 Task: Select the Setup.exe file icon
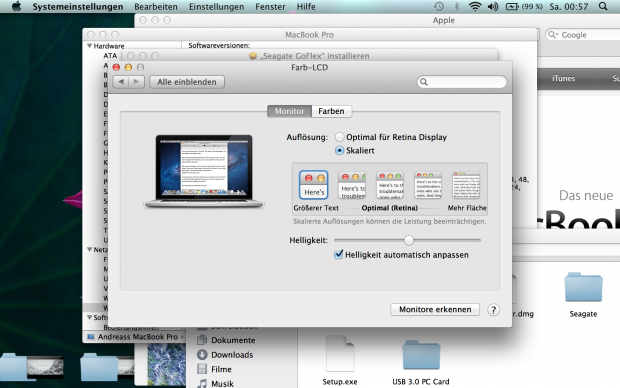coord(340,353)
